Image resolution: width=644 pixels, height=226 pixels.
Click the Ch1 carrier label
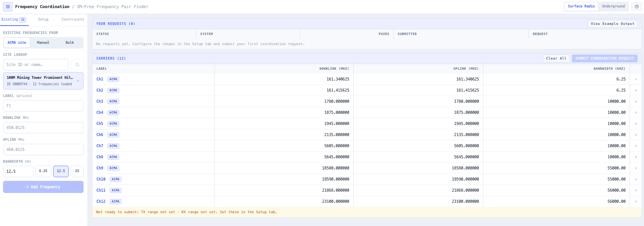pyautogui.click(x=100, y=79)
